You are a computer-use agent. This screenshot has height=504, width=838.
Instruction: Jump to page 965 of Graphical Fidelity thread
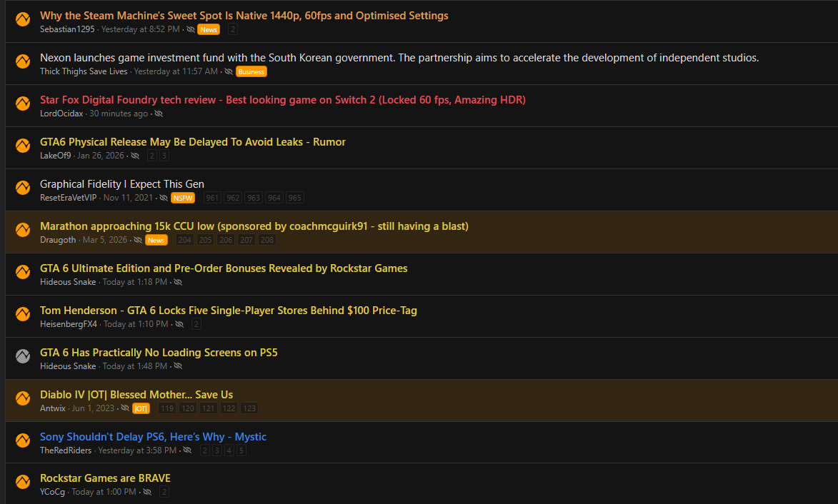point(294,198)
